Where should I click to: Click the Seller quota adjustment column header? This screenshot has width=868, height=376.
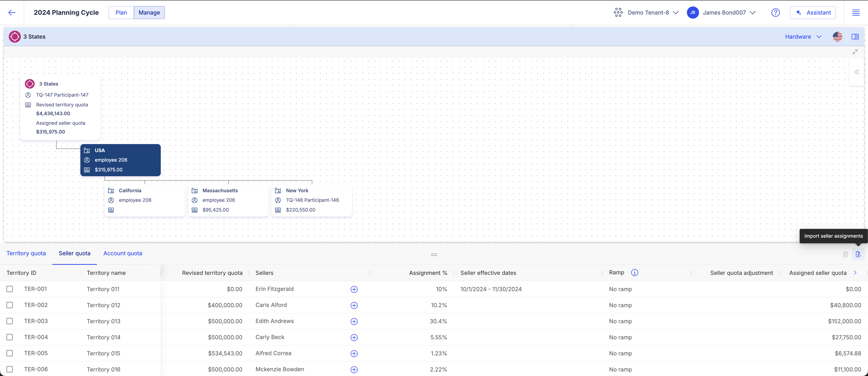click(x=741, y=273)
